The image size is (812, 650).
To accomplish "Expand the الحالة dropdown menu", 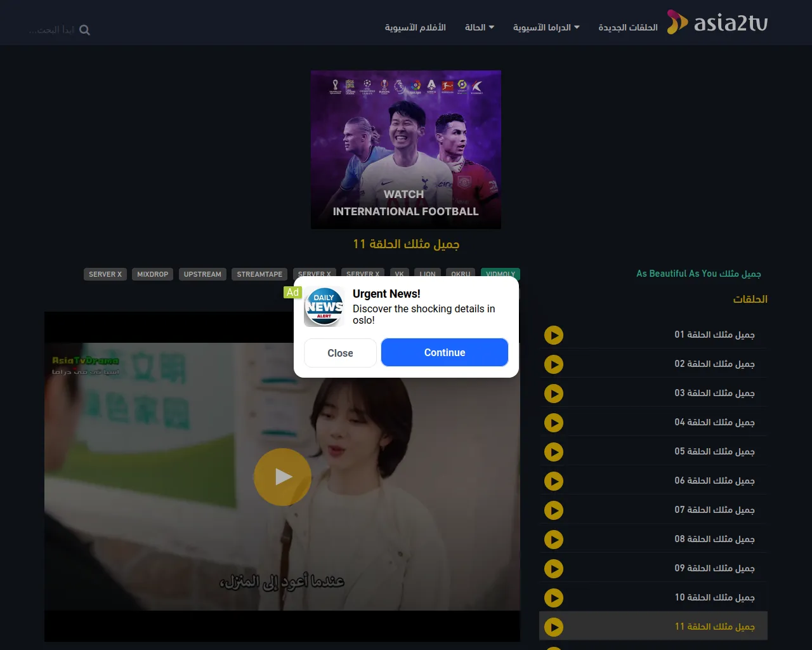I will click(x=480, y=27).
